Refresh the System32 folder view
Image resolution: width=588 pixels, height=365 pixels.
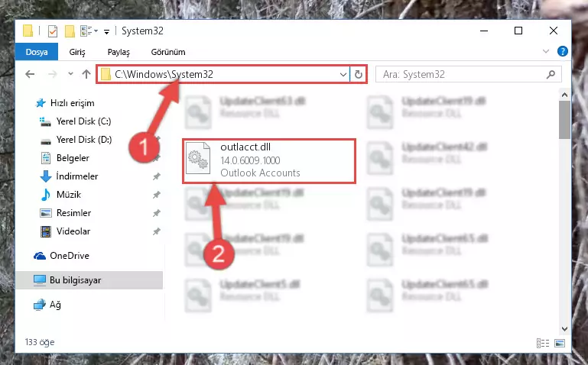pos(359,75)
